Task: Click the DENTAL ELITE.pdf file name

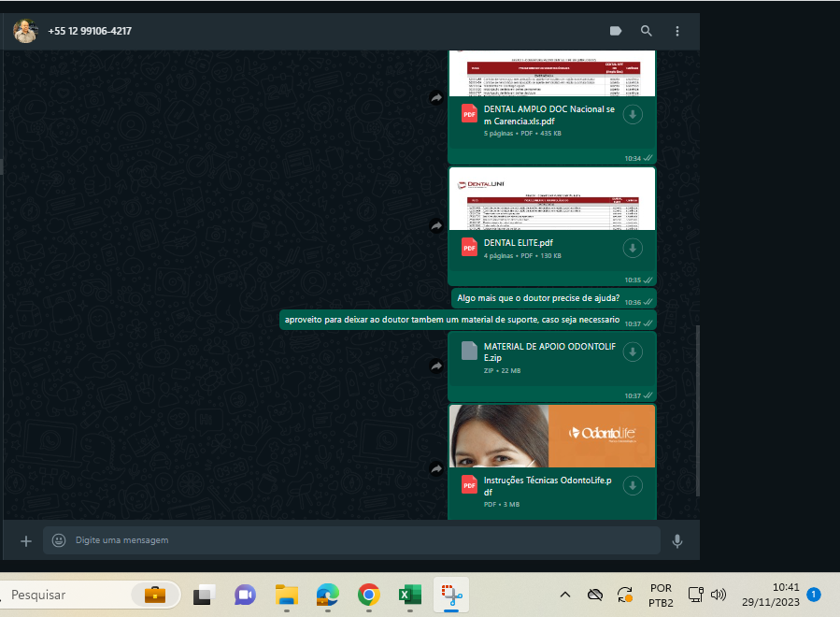Action: point(518,243)
